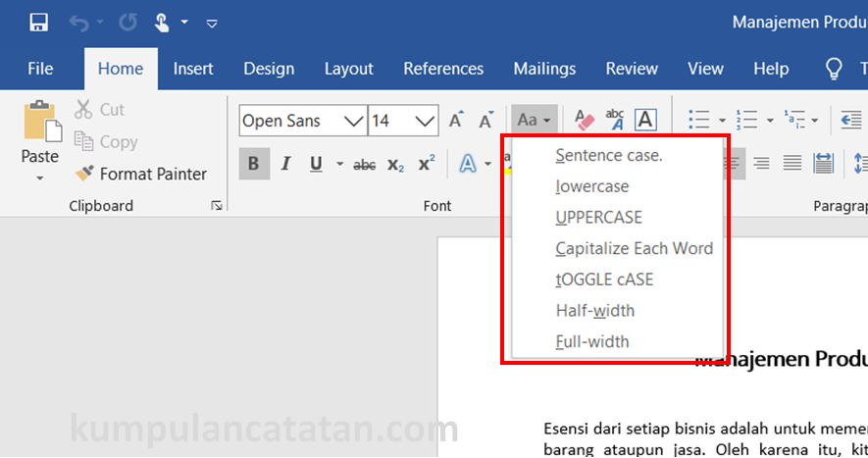
Task: Open the Open Sans font name dropdown
Action: (353, 121)
